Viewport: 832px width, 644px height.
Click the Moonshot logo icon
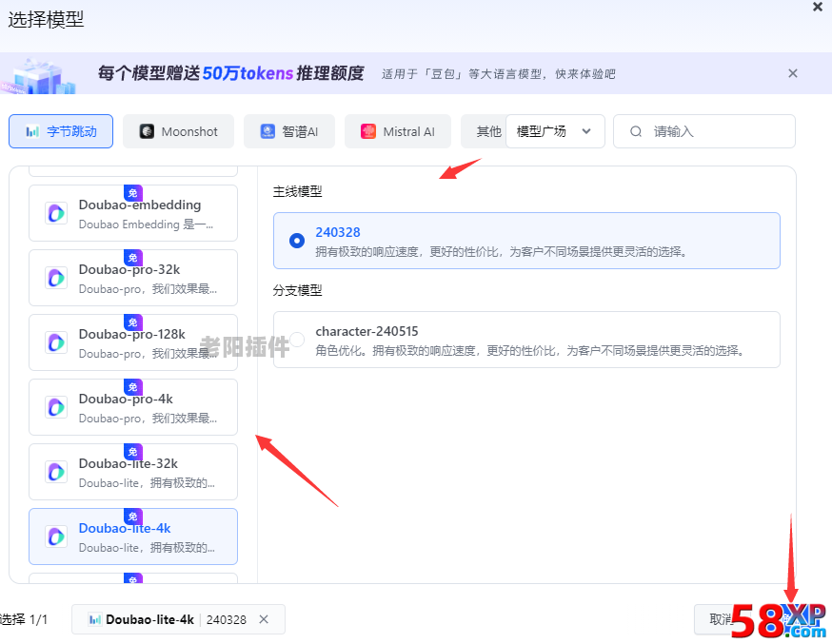[148, 131]
